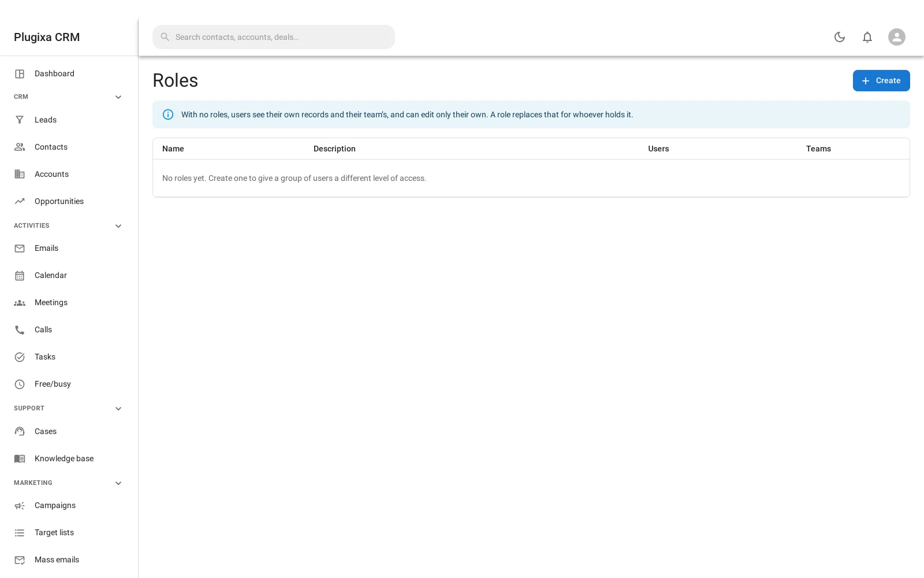Image resolution: width=924 pixels, height=578 pixels.
Task: Click the Description column header
Action: click(334, 149)
